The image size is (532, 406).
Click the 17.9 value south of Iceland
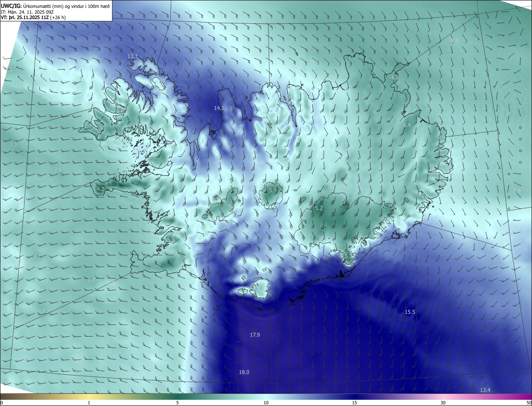point(255,335)
